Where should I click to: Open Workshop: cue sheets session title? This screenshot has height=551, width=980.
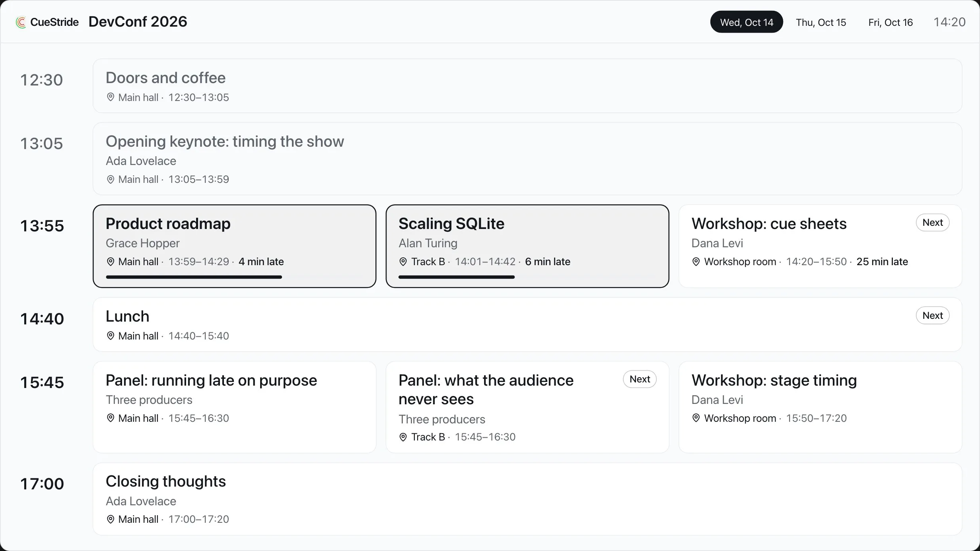(x=769, y=224)
